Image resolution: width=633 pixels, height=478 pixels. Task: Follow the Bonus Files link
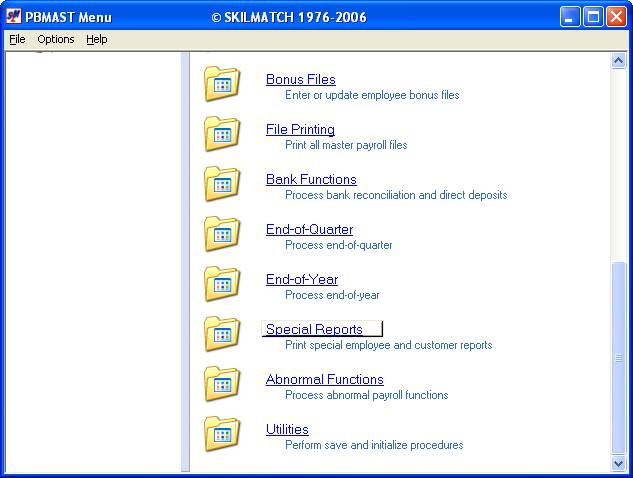point(301,79)
